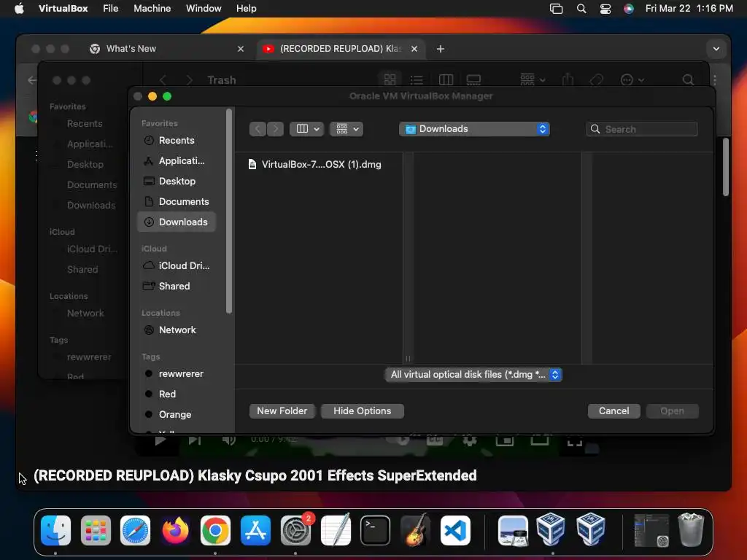The height and width of the screenshot is (560, 747).
Task: Open App Store from the Dock
Action: (x=255, y=530)
